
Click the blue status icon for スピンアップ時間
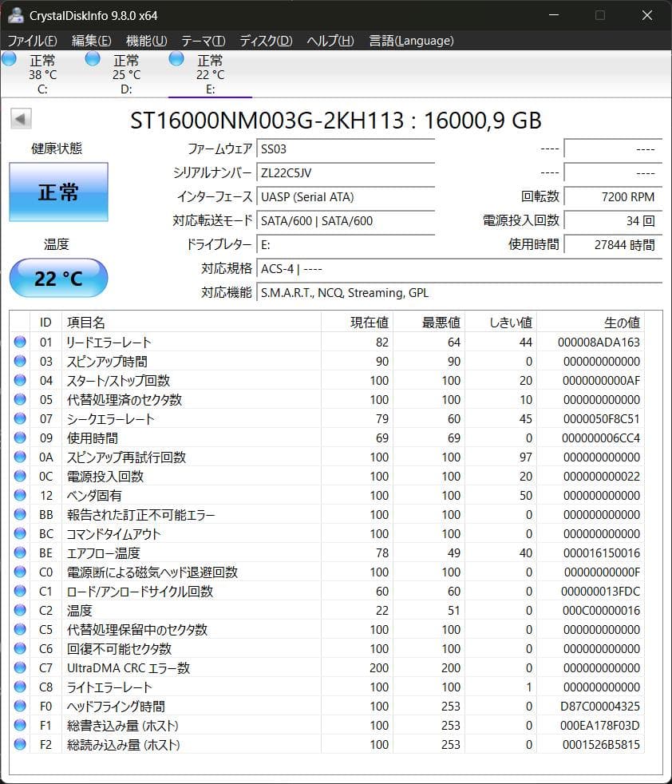pos(20,361)
